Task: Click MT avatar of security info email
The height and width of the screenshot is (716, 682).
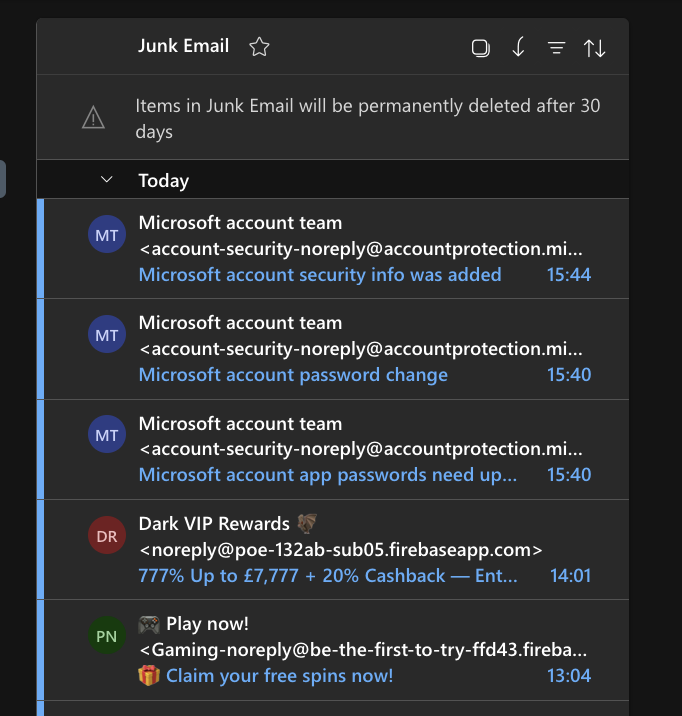Action: click(107, 235)
